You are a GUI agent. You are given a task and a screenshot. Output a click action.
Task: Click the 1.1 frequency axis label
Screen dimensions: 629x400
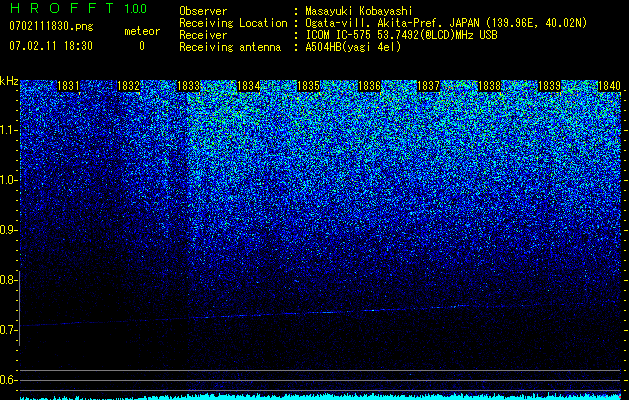(x=9, y=130)
